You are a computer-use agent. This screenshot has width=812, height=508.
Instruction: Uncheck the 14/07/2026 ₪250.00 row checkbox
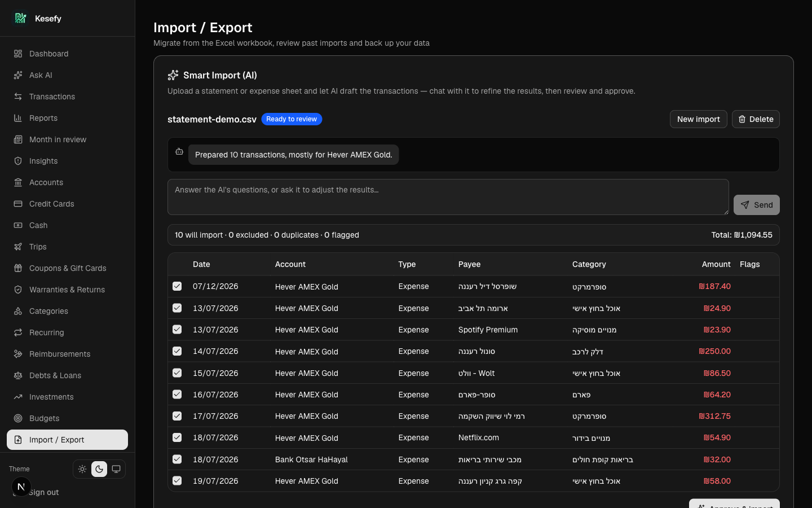tap(177, 351)
